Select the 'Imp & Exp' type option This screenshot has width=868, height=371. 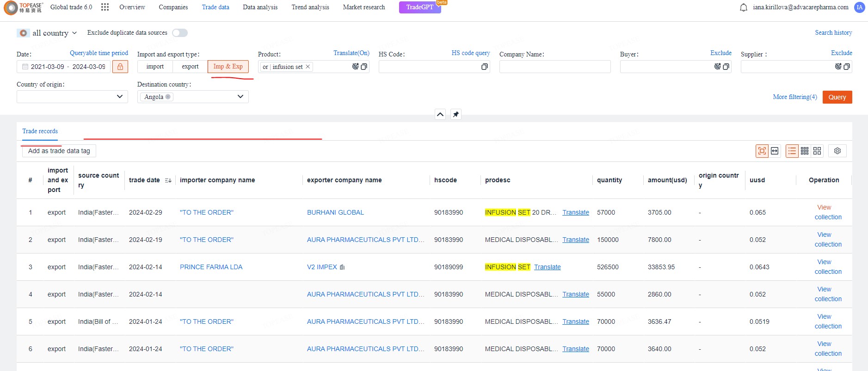coord(228,67)
